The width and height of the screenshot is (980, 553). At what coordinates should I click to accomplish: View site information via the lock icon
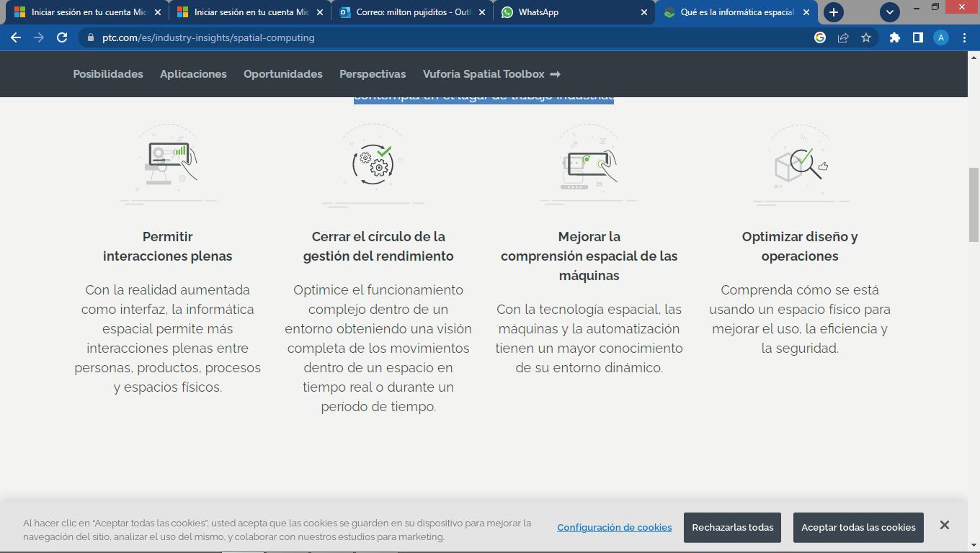click(90, 37)
